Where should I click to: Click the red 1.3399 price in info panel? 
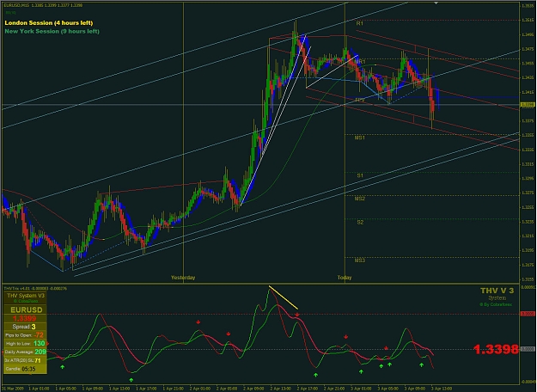pos(24,319)
